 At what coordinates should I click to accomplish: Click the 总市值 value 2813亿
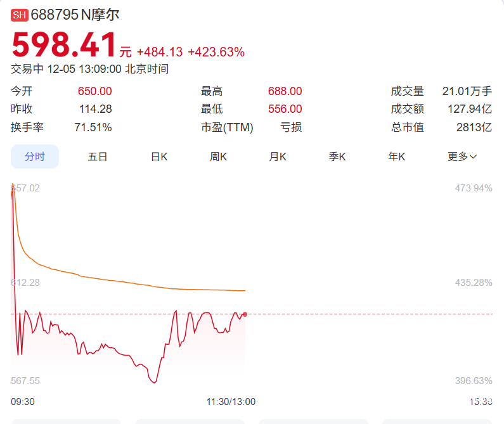[x=474, y=127]
